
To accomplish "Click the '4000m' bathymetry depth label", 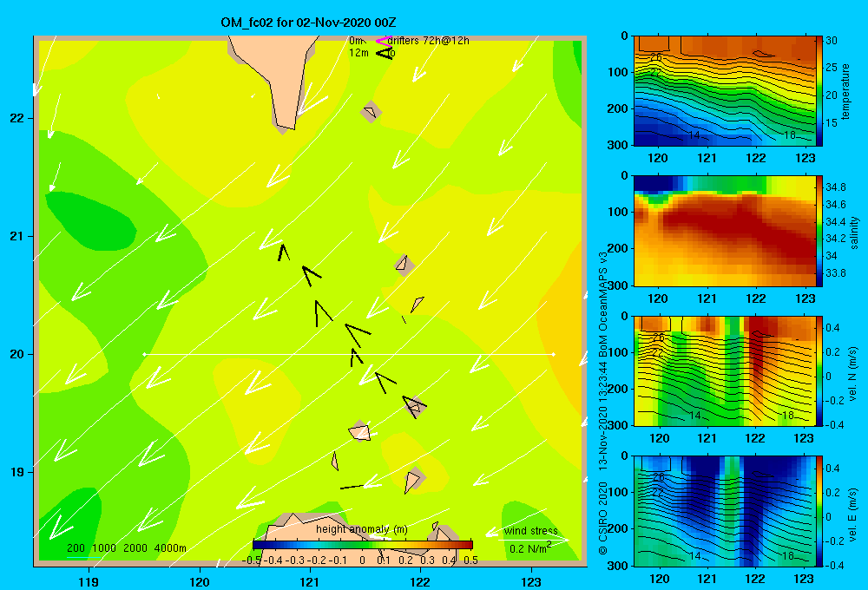I will [x=170, y=548].
